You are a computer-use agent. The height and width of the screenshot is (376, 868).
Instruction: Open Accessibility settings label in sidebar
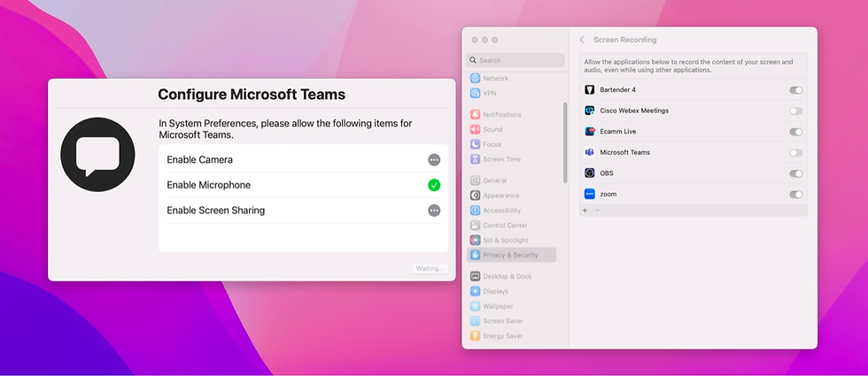click(501, 211)
